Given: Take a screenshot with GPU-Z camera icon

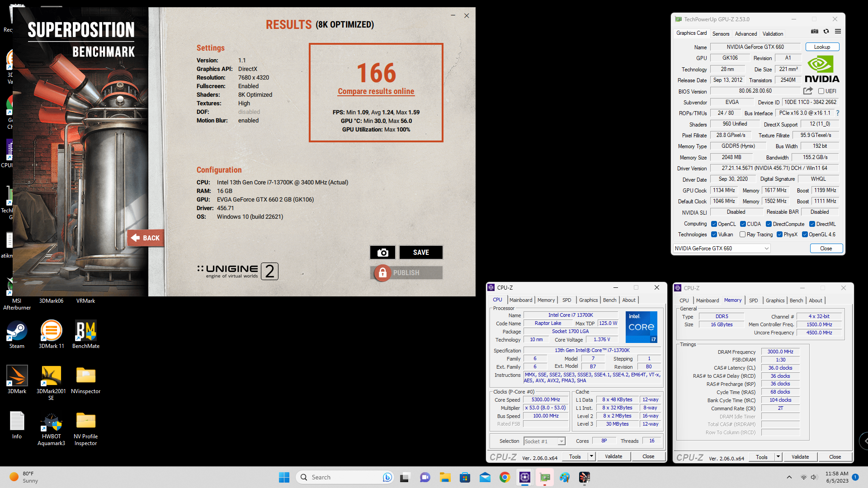Looking at the screenshot, I should pos(815,32).
